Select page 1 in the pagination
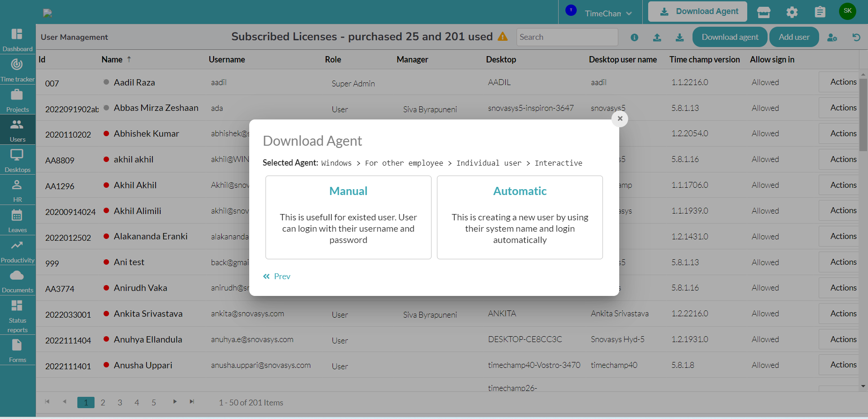Viewport: 868px width, 419px height. 86,402
